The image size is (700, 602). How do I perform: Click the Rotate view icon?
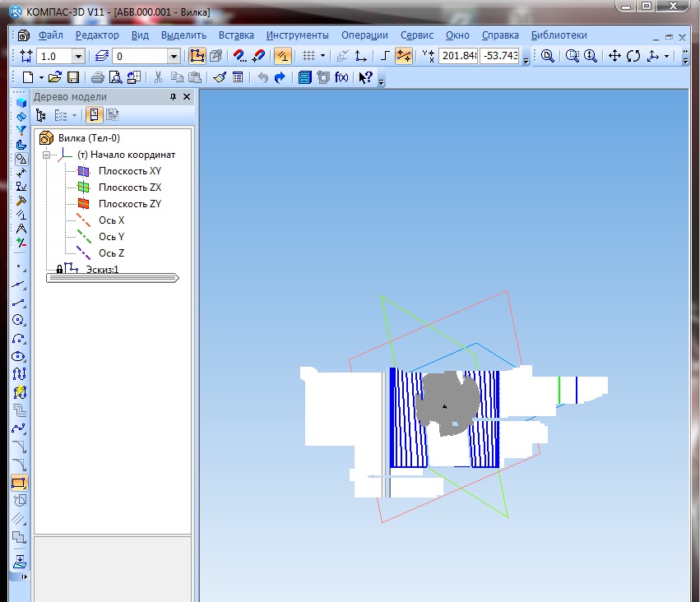(x=633, y=56)
